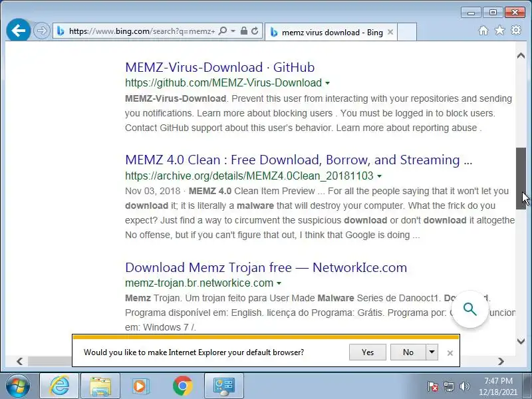Screen dimensions: 532x399
Task: Select the 'memz virus download - Bing' tab
Action: coord(331,32)
